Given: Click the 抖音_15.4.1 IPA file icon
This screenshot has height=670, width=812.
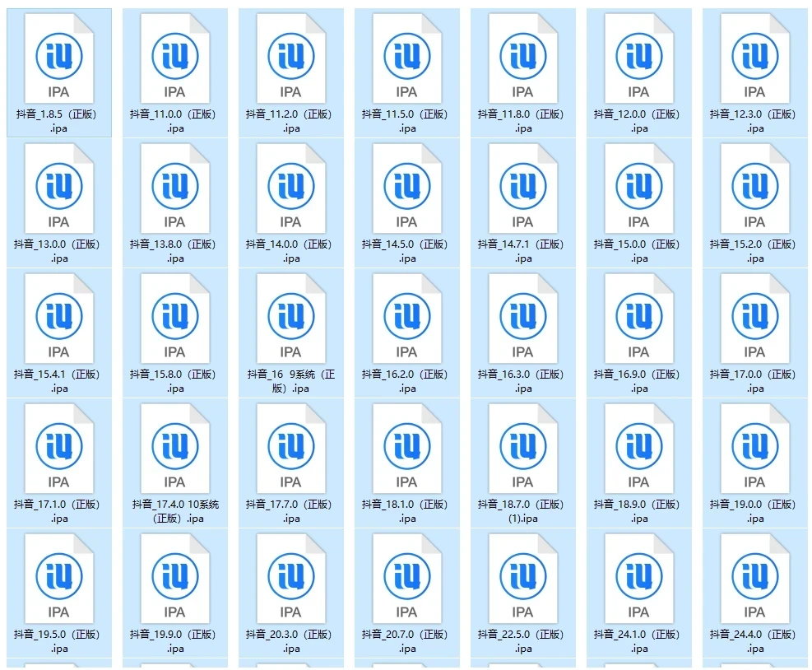Looking at the screenshot, I should click(x=59, y=319).
